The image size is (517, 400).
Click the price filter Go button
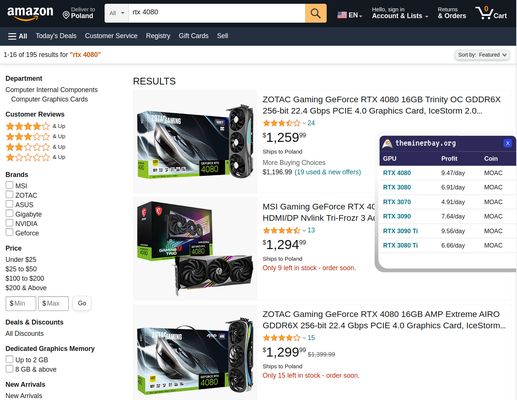point(82,303)
